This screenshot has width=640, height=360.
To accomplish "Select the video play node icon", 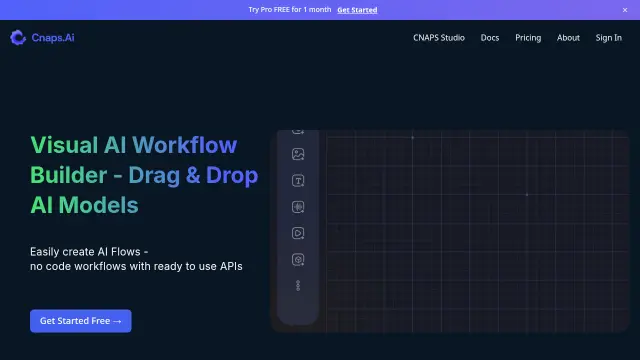I will [x=298, y=233].
